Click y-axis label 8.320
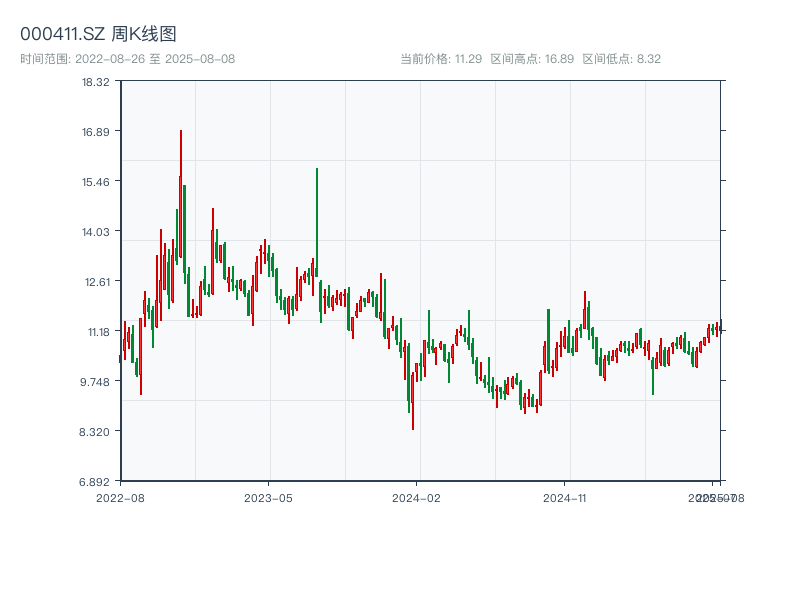Image resolution: width=800 pixels, height=600 pixels. click(x=94, y=432)
